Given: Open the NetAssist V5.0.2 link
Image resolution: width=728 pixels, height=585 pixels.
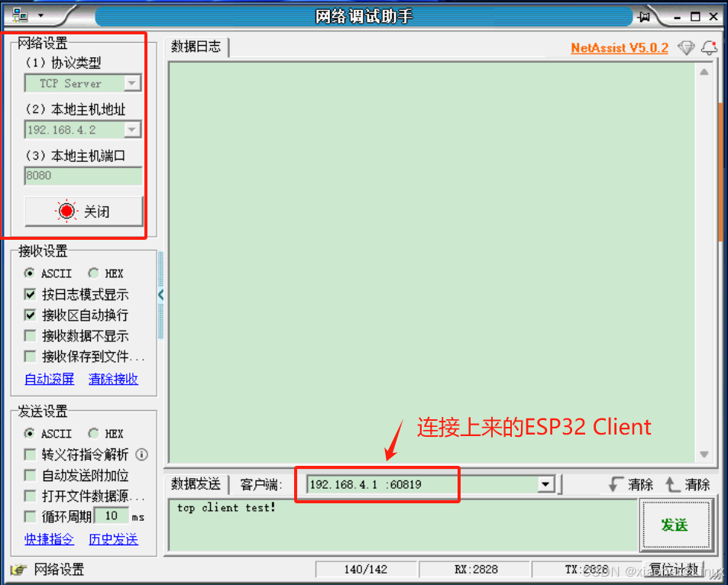Looking at the screenshot, I should (x=619, y=47).
